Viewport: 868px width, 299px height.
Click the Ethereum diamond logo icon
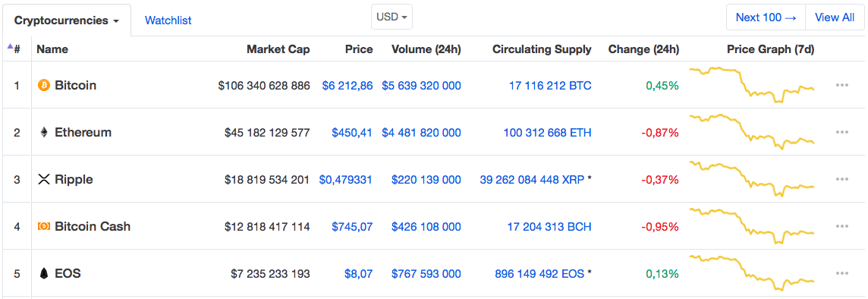pos(44,132)
